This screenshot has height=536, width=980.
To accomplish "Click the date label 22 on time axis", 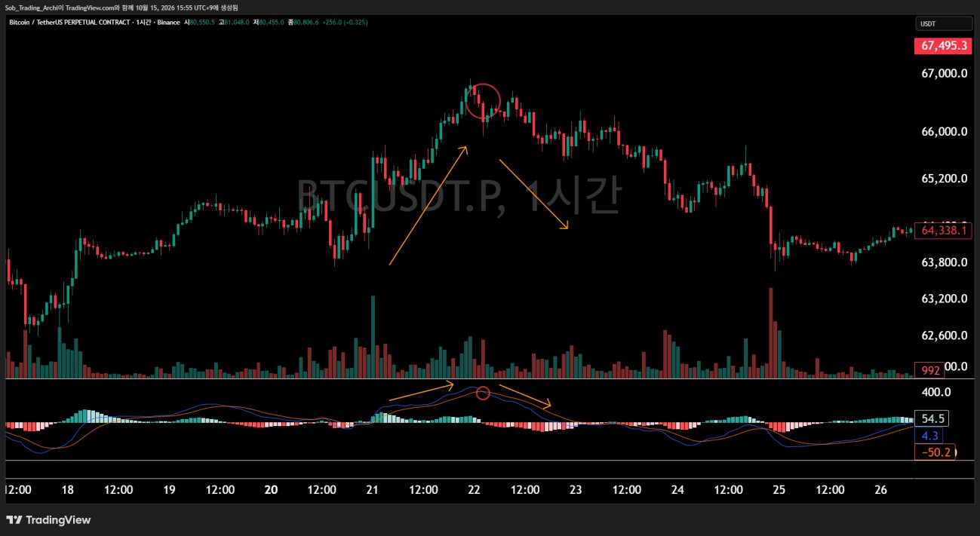I will (x=474, y=489).
